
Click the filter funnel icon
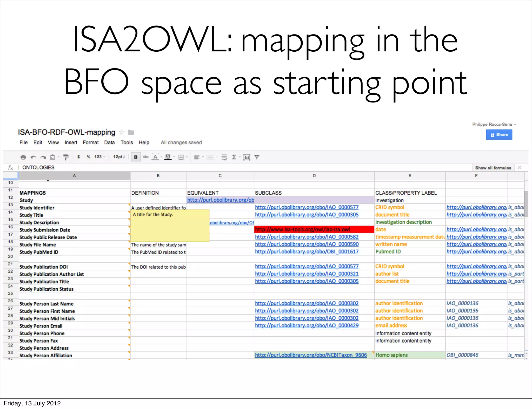[257, 157]
